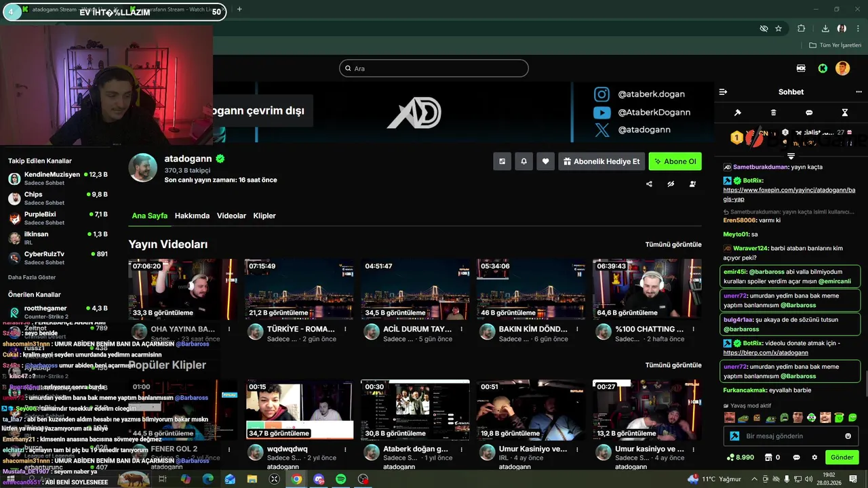Open options menu for 'Ataberk doğan g...' clip

point(461,449)
